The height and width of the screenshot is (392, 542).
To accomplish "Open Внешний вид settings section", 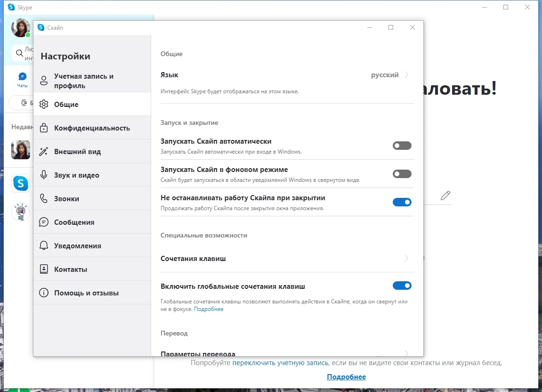I will 92,151.
